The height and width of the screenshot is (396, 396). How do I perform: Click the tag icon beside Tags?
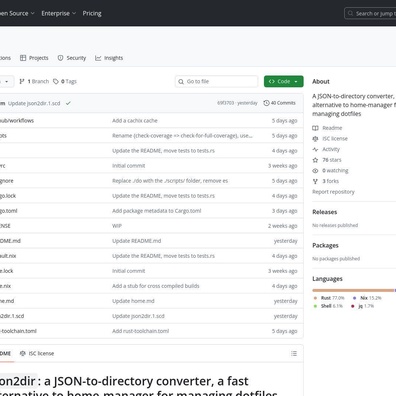pyautogui.click(x=56, y=81)
